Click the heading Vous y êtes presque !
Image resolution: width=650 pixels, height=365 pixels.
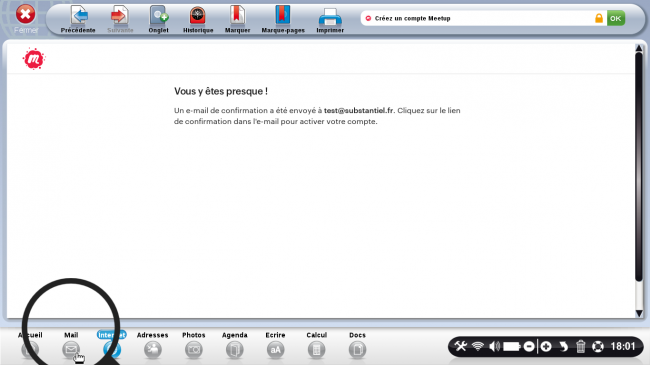point(221,91)
